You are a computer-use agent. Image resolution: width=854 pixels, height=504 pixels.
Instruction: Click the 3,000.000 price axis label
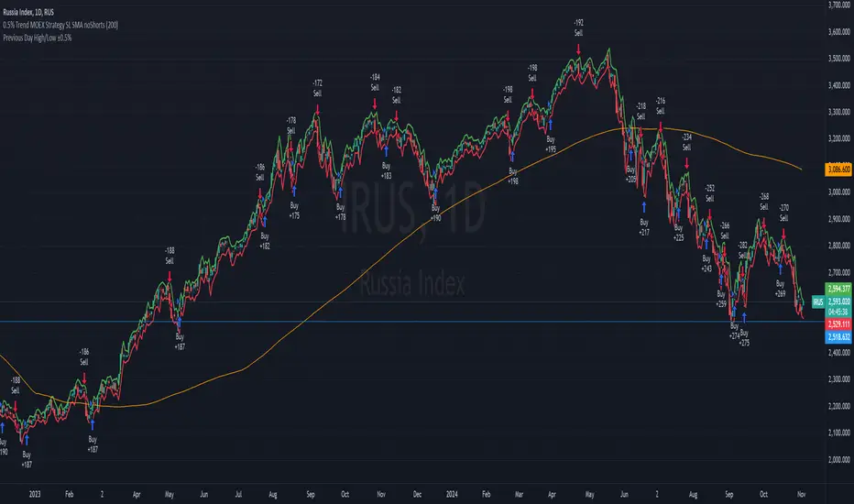pos(839,192)
